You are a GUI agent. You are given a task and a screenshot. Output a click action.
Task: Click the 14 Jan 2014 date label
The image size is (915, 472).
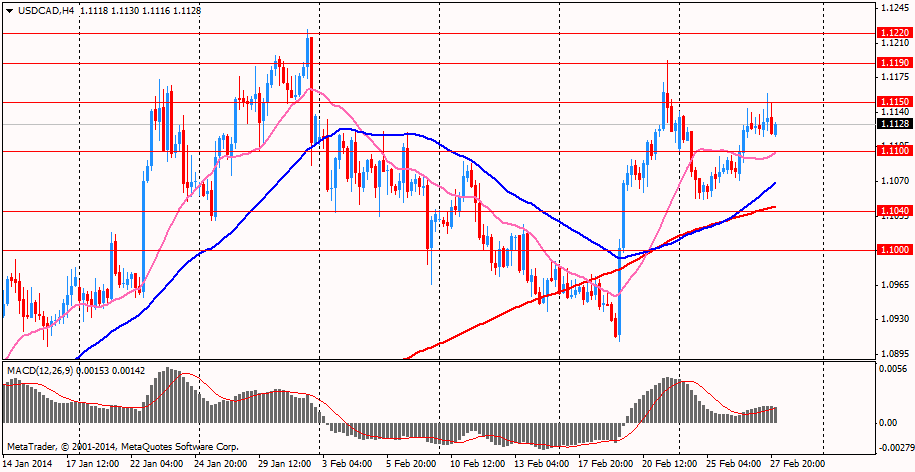[29, 464]
